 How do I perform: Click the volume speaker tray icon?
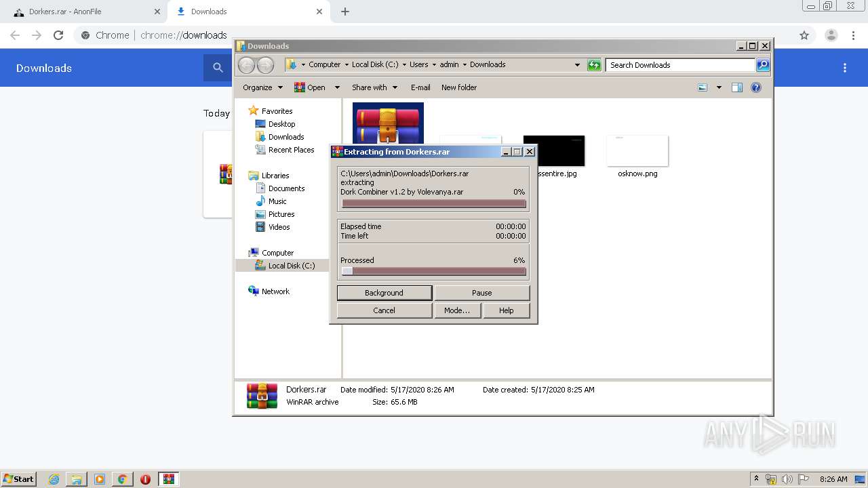(x=787, y=479)
